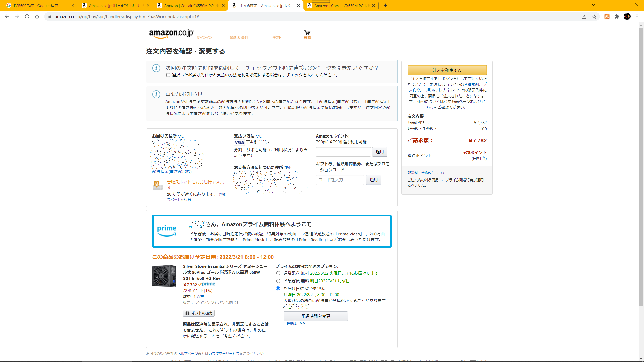This screenshot has width=644, height=362.
Task: Open browser home page icon
Action: 37,17
